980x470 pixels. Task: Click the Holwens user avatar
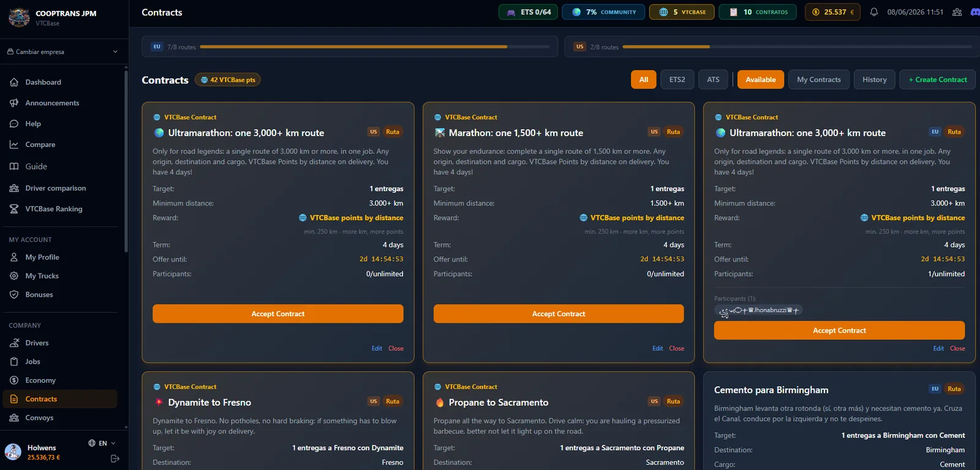coord(13,452)
